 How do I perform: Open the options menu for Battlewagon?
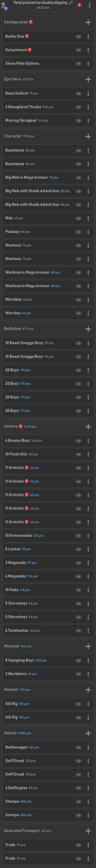pos(88,747)
